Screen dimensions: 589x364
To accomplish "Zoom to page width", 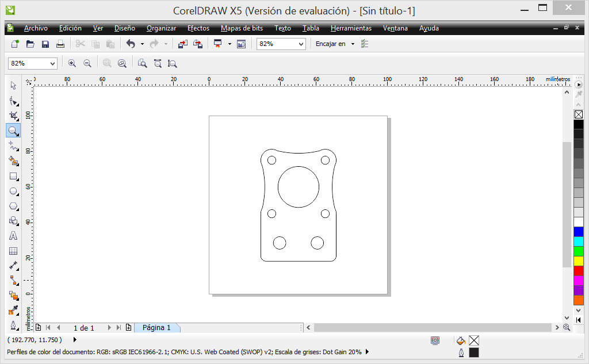I will 158,63.
